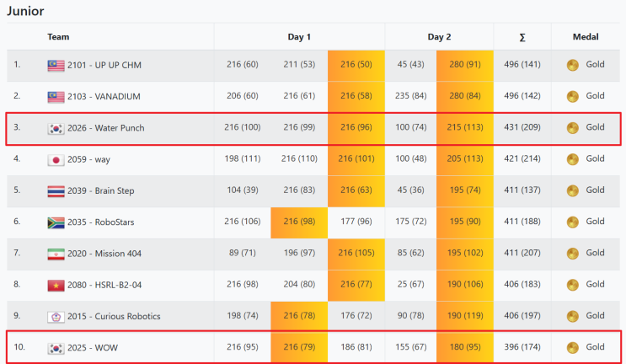The image size is (626, 364).
Task: Click the Day 1 column header
Action: 299,37
